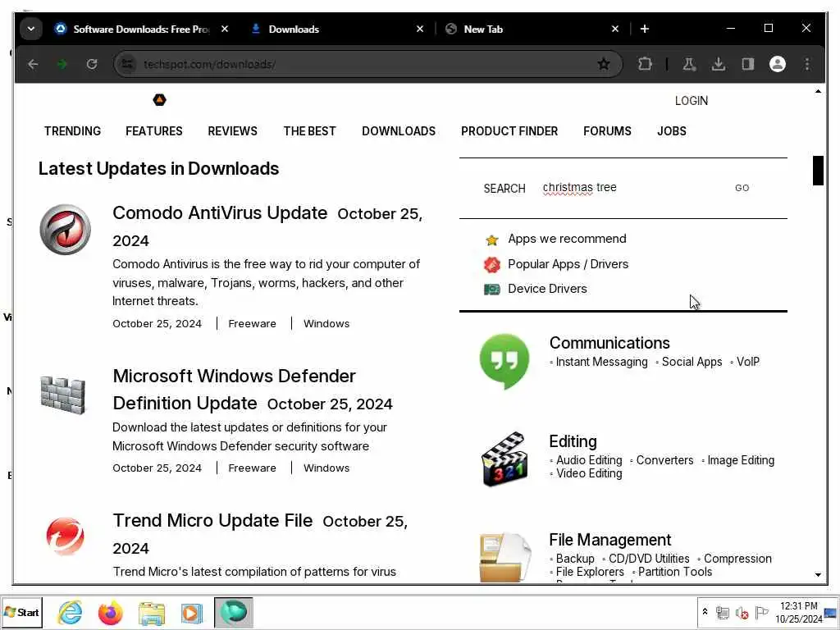Click the search field containing christmas tree

[632, 188]
